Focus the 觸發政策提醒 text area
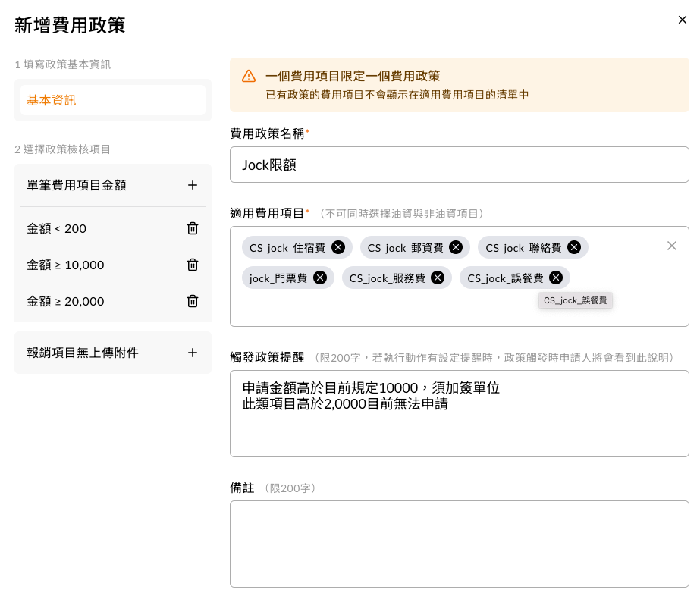This screenshot has width=700, height=596. (x=460, y=413)
